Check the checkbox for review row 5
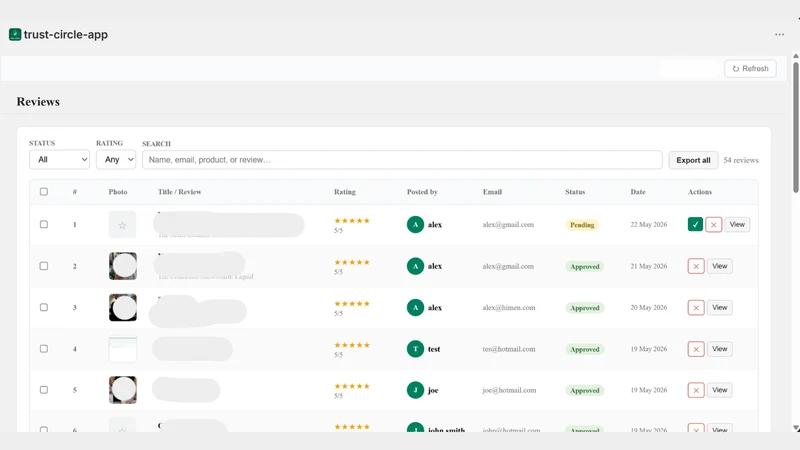800x450 pixels. pos(44,390)
